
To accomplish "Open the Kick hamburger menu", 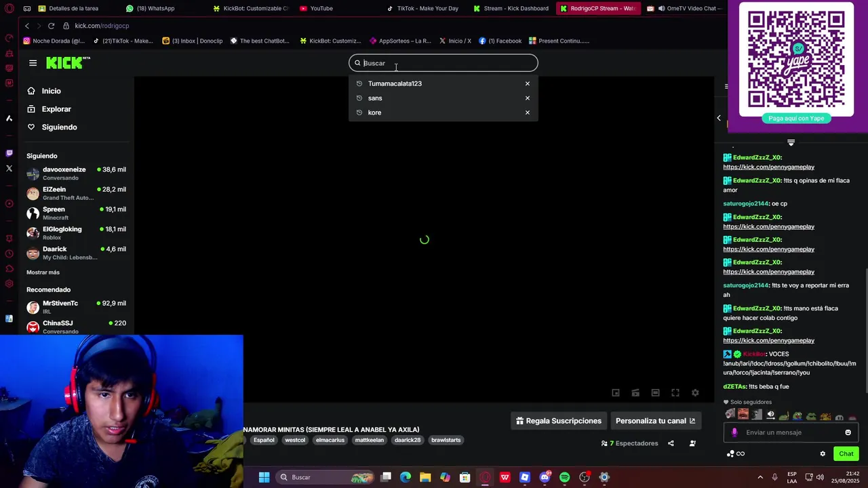I will 33,63.
